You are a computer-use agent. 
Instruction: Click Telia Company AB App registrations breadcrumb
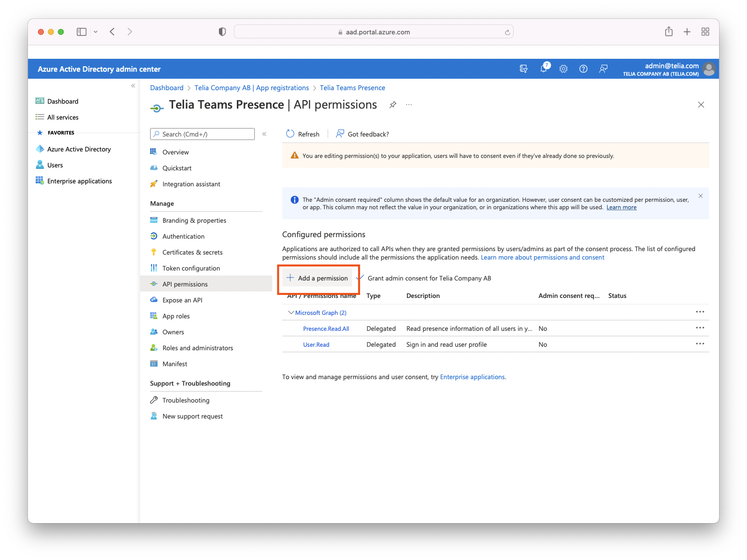pyautogui.click(x=252, y=88)
